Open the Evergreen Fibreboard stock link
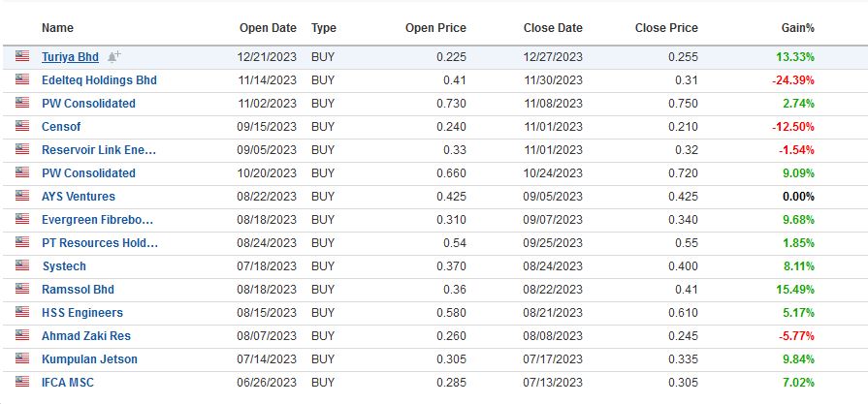Image resolution: width=868 pixels, height=404 pixels. [x=97, y=219]
